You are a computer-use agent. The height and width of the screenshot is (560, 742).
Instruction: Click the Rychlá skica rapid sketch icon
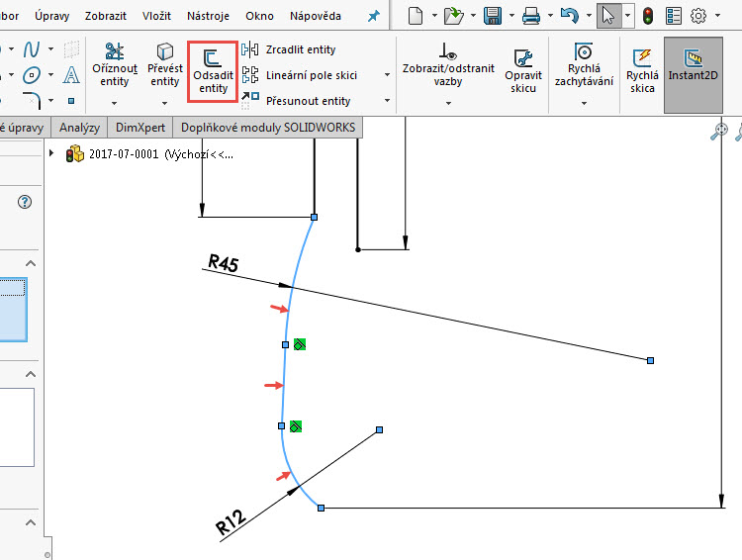641,71
